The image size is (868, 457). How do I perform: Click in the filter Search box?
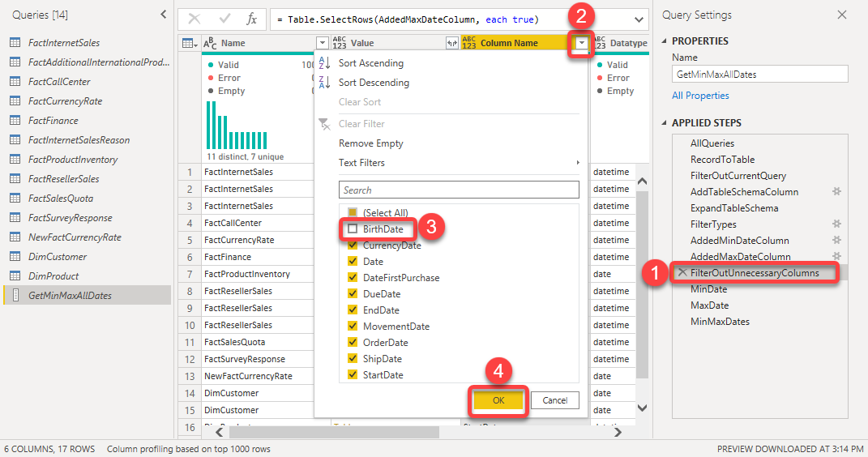[x=459, y=190]
